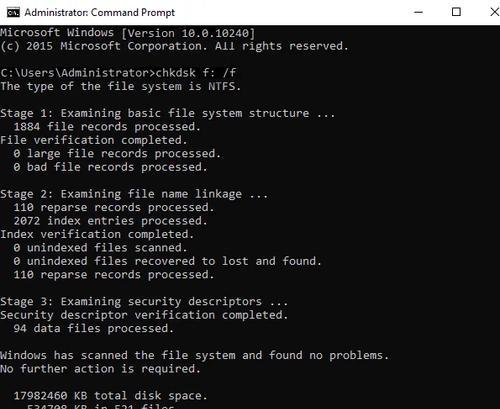500x409 pixels.
Task: Click the 1884 file records processed line
Action: [x=107, y=127]
